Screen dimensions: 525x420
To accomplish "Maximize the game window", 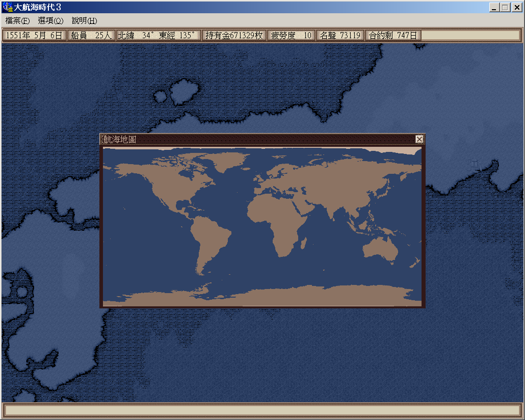I will coord(505,7).
